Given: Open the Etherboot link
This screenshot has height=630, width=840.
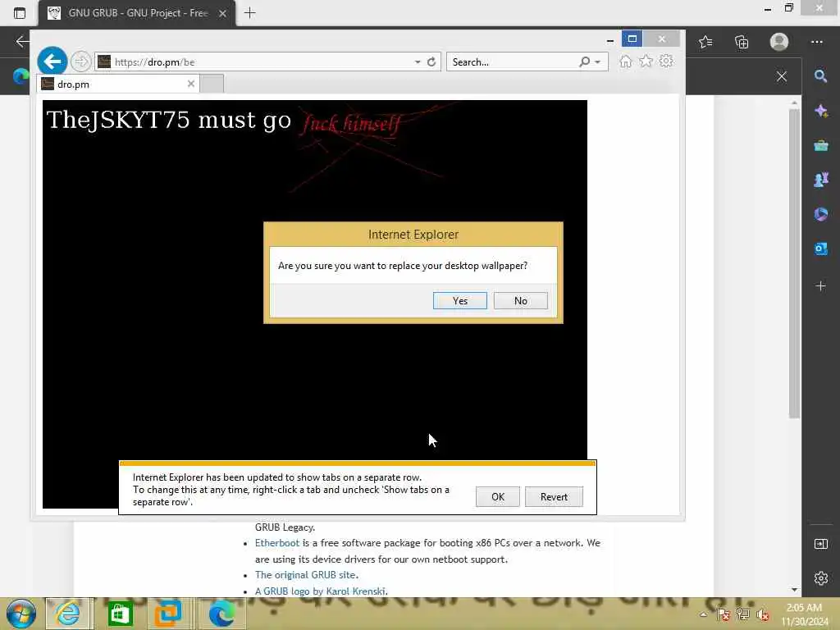Looking at the screenshot, I should pos(277,543).
